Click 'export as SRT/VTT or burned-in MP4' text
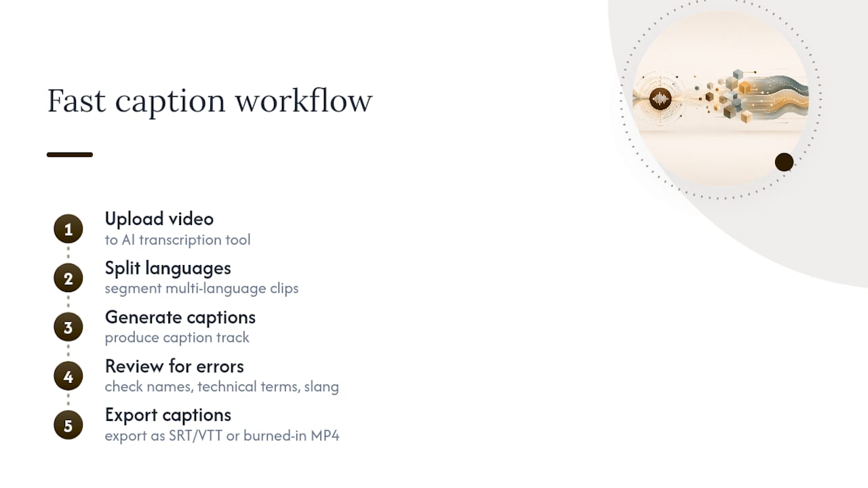The image size is (868, 488). 222,435
